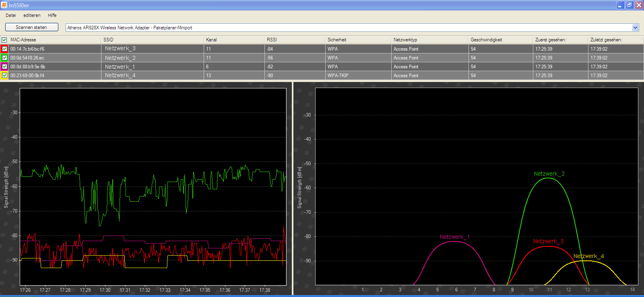Select MAC address 00:14:7c:b6:bc:f6
The image size is (644, 297).
27,49
